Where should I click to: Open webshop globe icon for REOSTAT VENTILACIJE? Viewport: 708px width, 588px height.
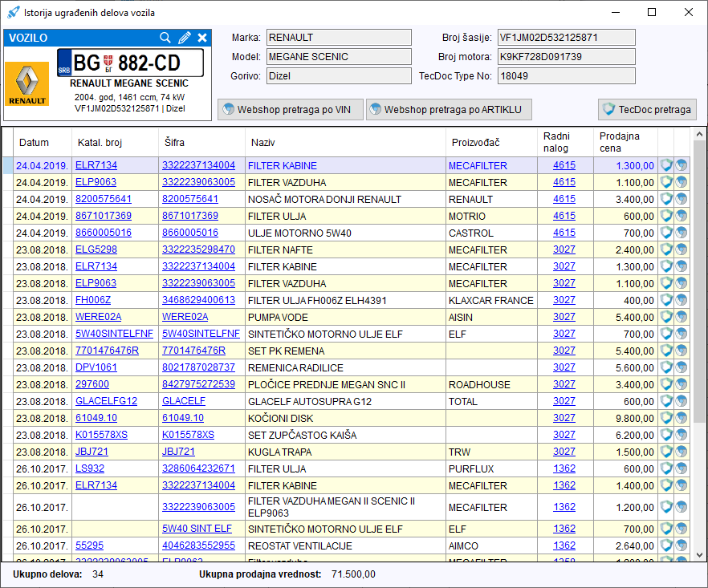682,545
